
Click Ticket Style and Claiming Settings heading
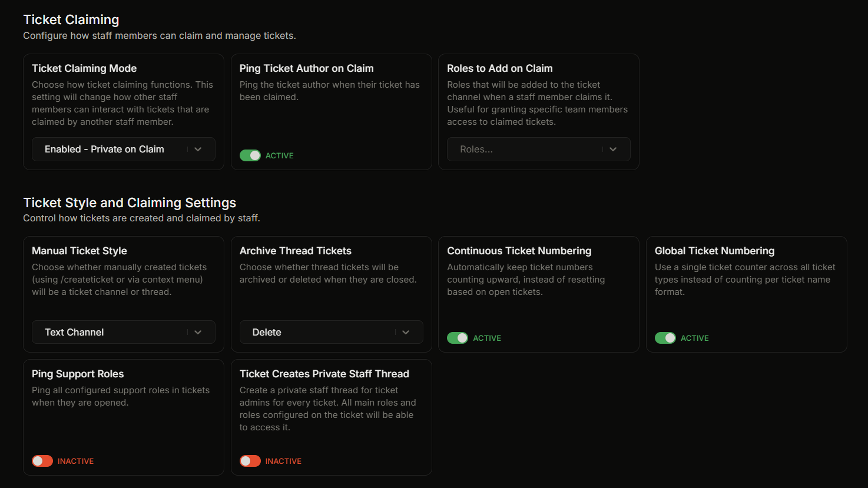130,202
